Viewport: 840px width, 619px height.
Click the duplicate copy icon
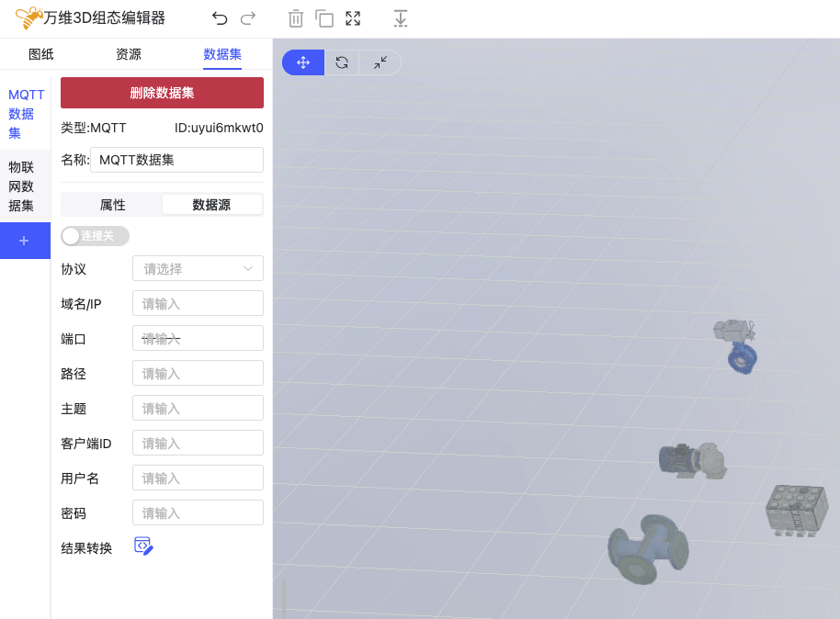(324, 18)
